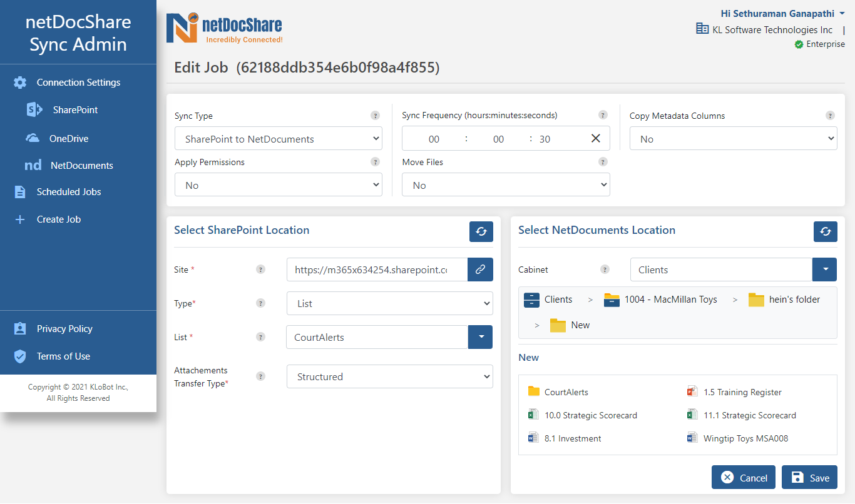Refresh the SharePoint Location panel
Screen dimensions: 855x504
(x=481, y=231)
